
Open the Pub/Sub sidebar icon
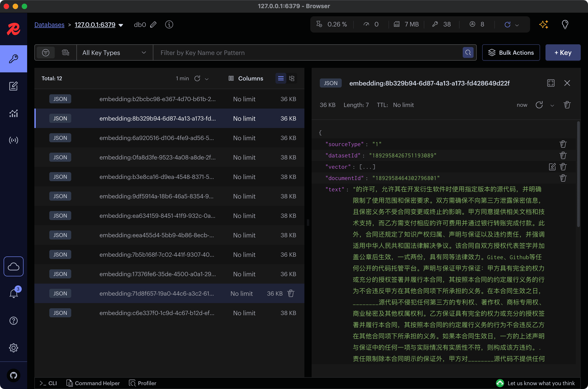pyautogui.click(x=13, y=140)
